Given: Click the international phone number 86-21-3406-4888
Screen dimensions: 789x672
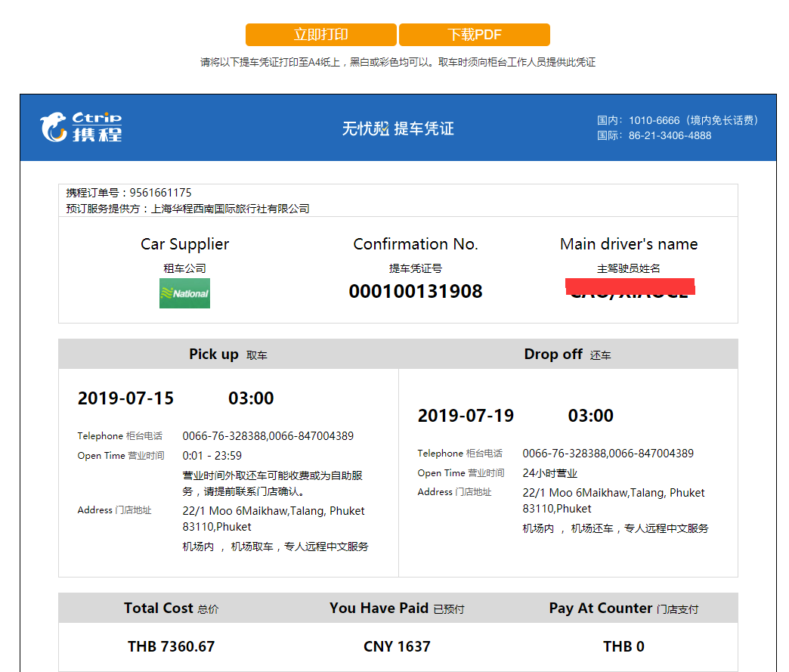Looking at the screenshot, I should pyautogui.click(x=670, y=136).
